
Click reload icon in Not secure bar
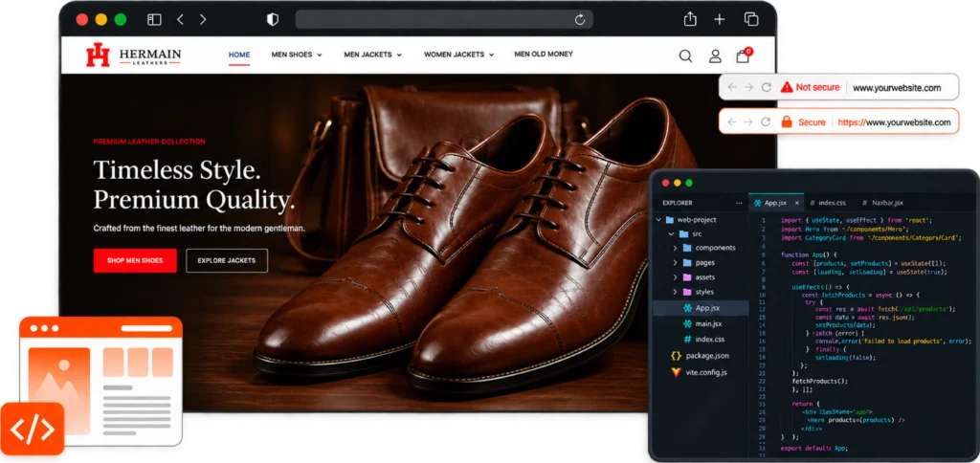[x=766, y=87]
